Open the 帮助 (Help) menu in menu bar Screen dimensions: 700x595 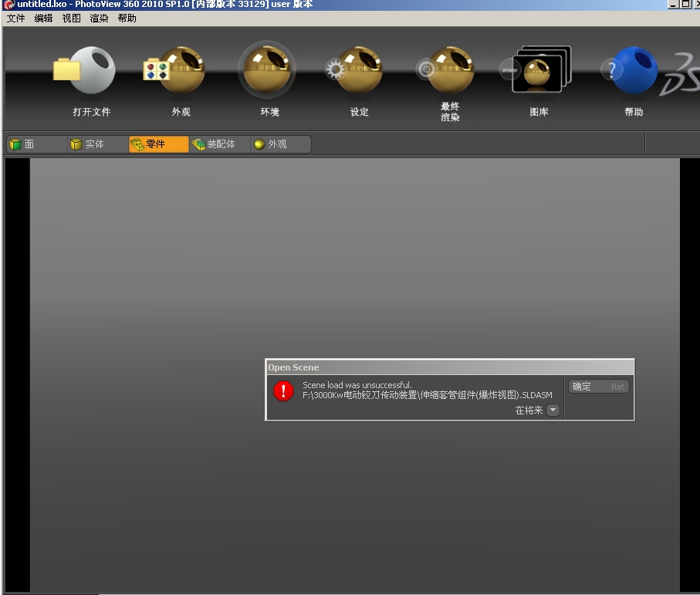(127, 19)
